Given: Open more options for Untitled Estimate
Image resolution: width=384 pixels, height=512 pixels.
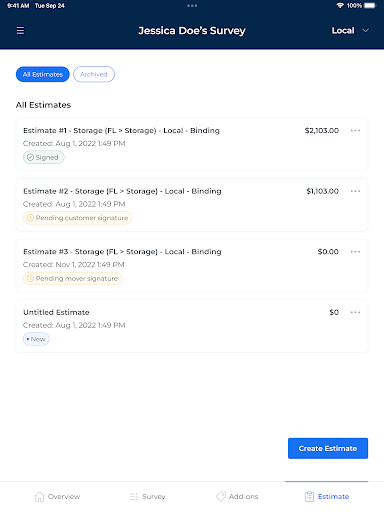Looking at the screenshot, I should (355, 312).
